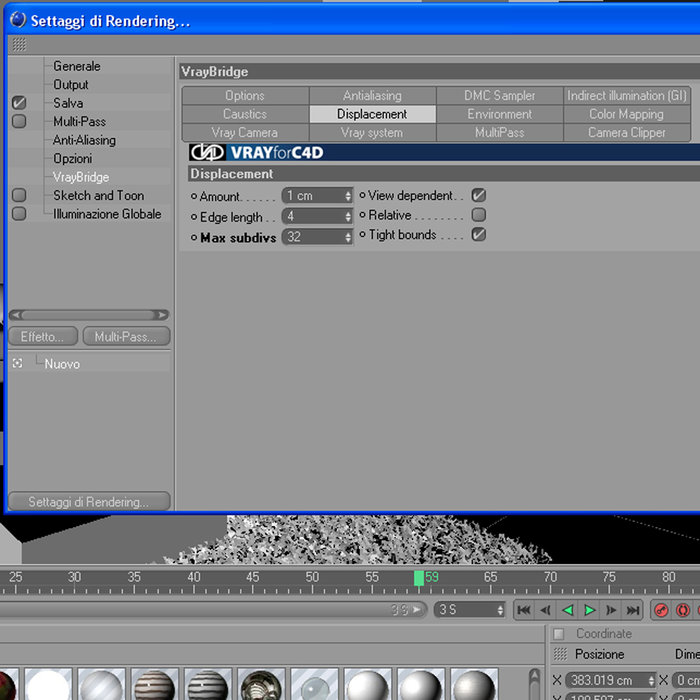The width and height of the screenshot is (700, 700).
Task: Disable the Tight bounds option
Action: pos(479,234)
